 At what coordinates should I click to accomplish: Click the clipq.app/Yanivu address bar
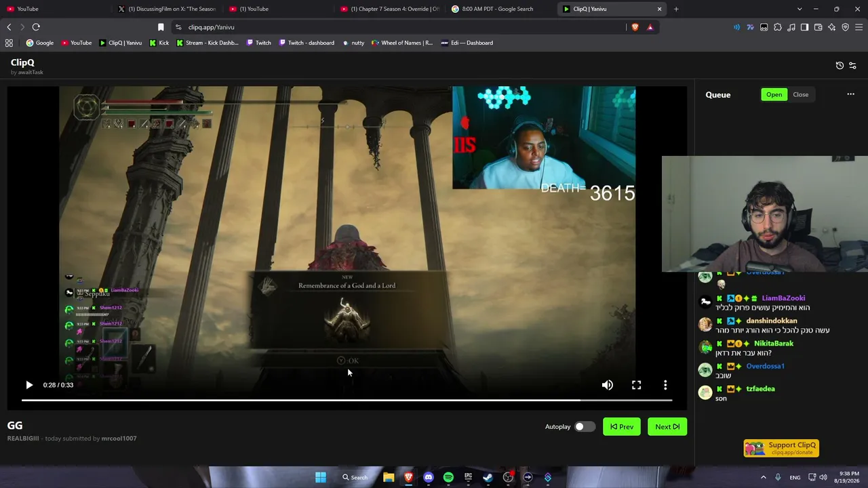400,27
